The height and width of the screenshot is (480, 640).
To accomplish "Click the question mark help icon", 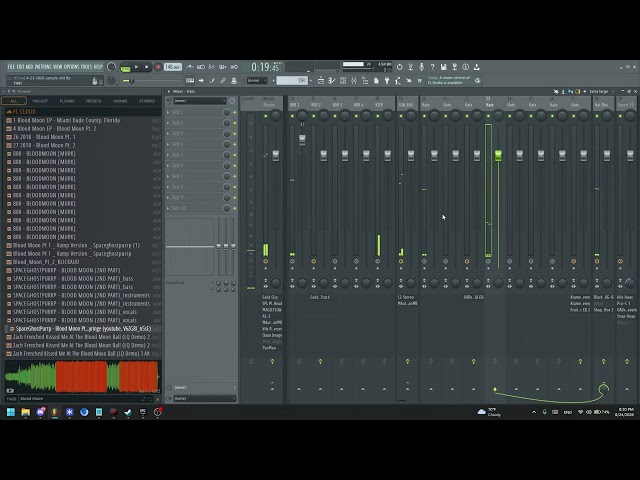I will [433, 67].
